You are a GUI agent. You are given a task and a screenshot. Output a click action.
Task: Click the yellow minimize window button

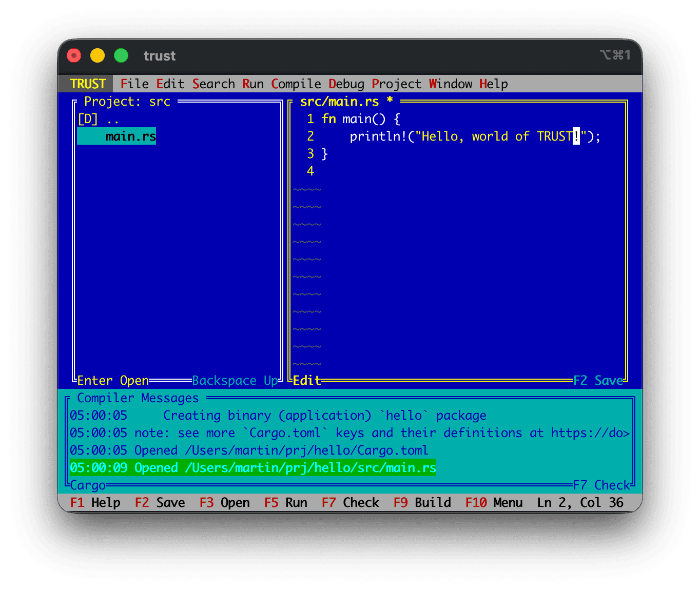tap(98, 55)
